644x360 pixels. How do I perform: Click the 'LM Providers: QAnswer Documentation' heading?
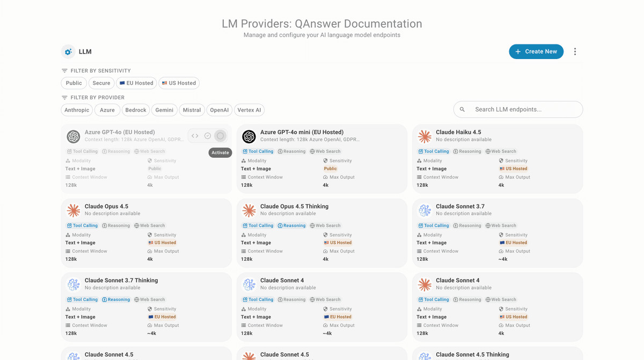click(x=322, y=24)
